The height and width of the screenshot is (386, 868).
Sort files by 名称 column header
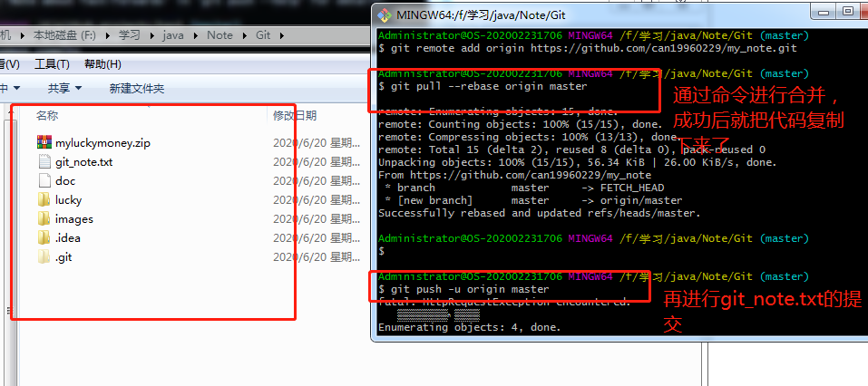click(47, 116)
